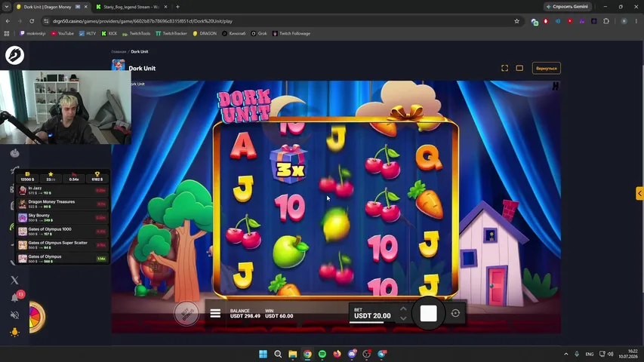Image resolution: width=644 pixels, height=362 pixels.
Task: Open the Windows Start menu
Action: point(263,354)
